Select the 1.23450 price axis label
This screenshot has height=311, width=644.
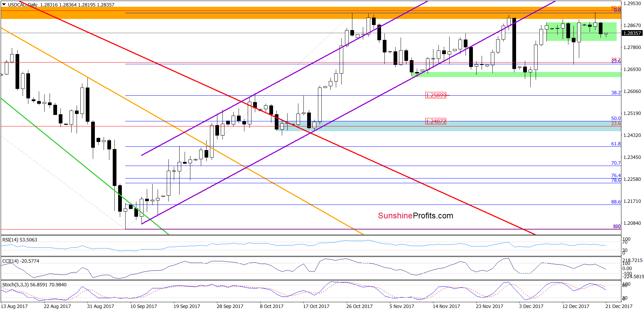pyautogui.click(x=632, y=157)
